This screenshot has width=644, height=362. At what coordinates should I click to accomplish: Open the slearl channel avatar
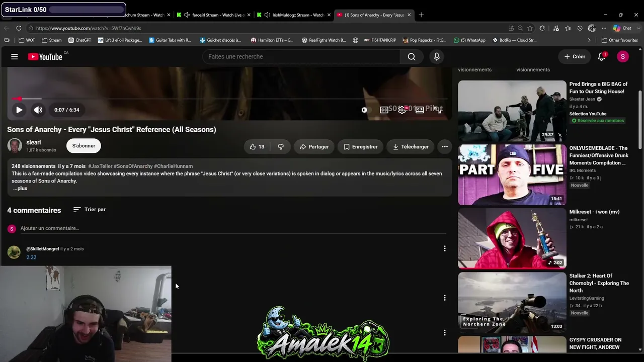pyautogui.click(x=15, y=146)
